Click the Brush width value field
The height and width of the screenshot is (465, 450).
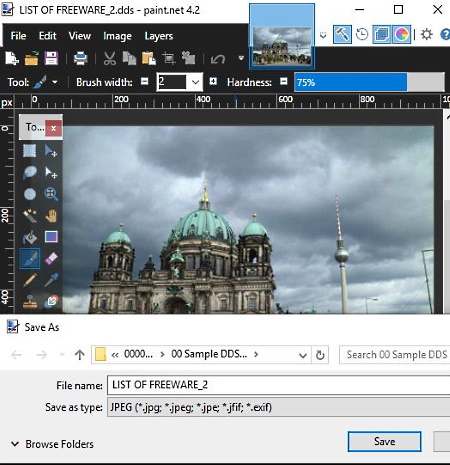[172, 82]
